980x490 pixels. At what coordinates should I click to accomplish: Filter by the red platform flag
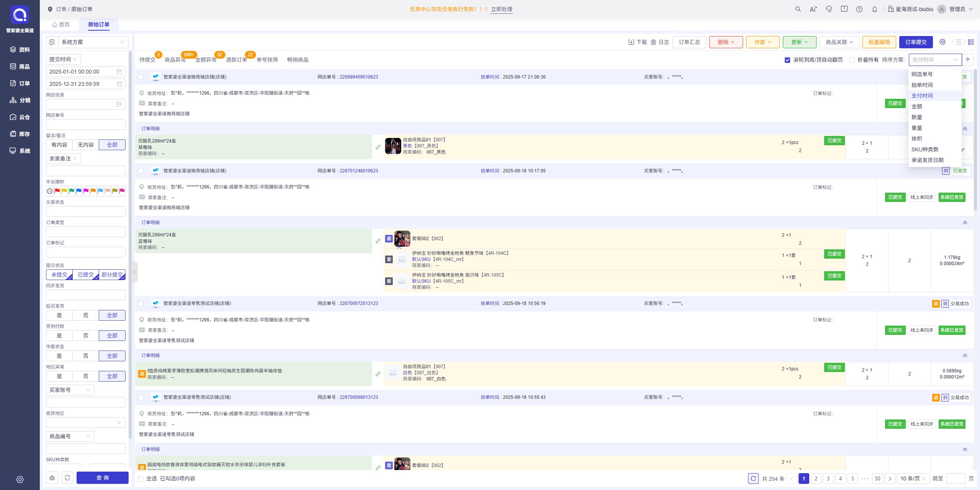(57, 191)
